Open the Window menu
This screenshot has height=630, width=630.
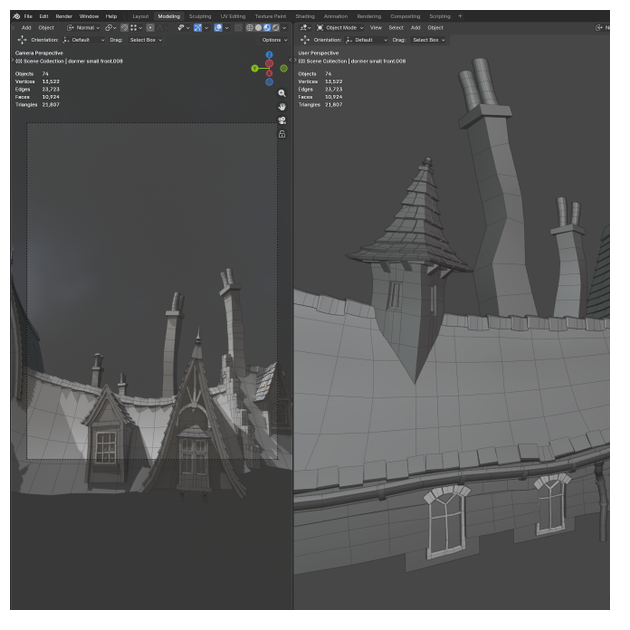click(89, 16)
